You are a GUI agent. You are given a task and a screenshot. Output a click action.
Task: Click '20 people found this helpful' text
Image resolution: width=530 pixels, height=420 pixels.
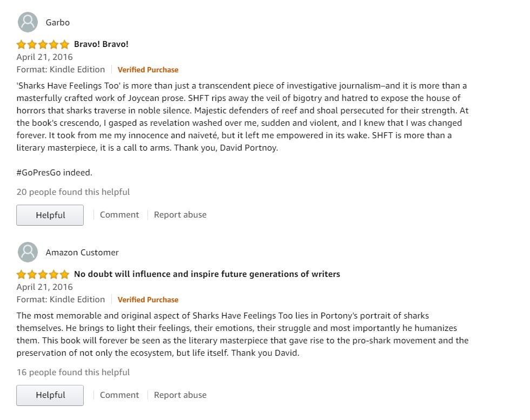pos(73,192)
